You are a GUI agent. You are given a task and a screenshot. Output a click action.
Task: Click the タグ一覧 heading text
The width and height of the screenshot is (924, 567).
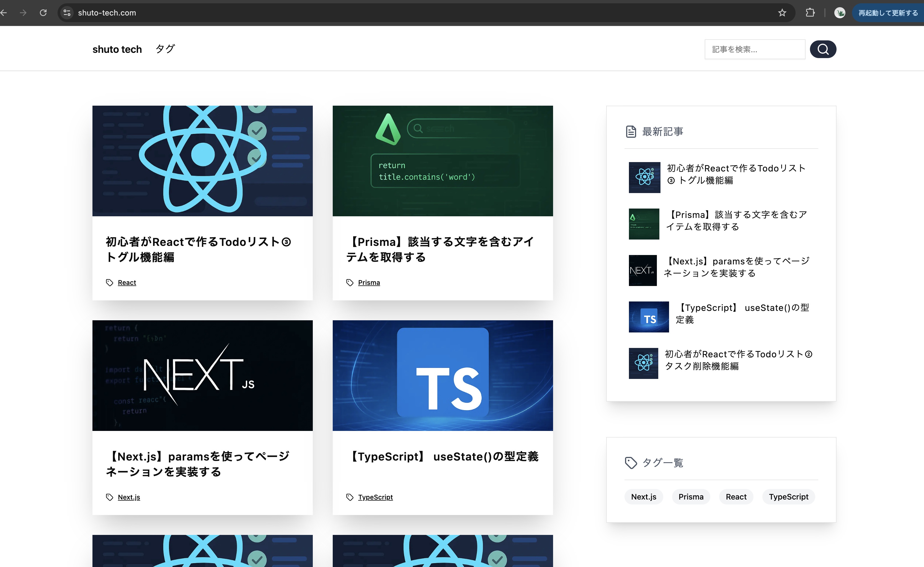coord(663,463)
